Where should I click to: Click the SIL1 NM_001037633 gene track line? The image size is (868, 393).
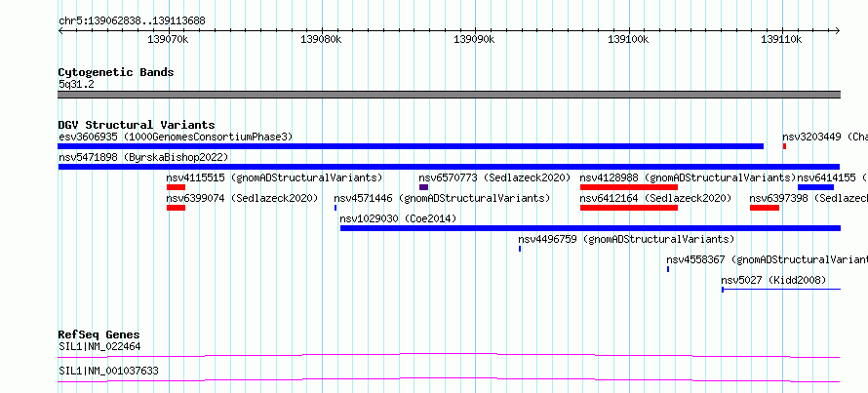click(x=449, y=379)
